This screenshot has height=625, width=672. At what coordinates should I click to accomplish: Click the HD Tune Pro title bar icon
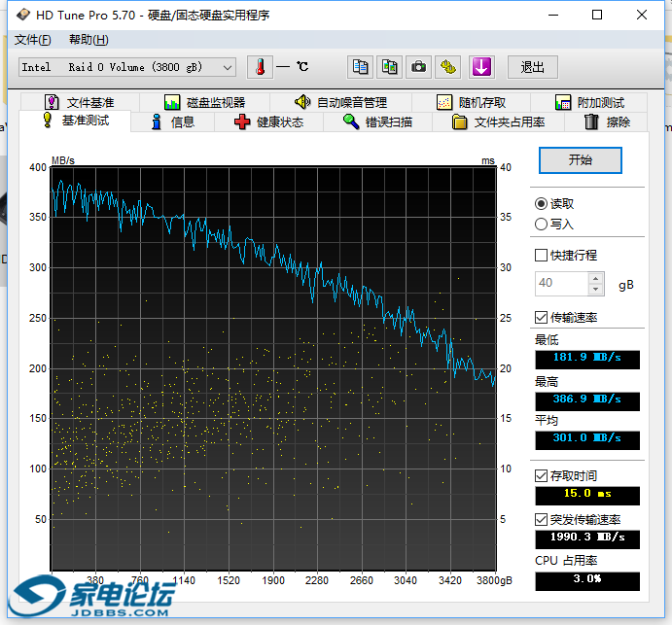coord(23,15)
